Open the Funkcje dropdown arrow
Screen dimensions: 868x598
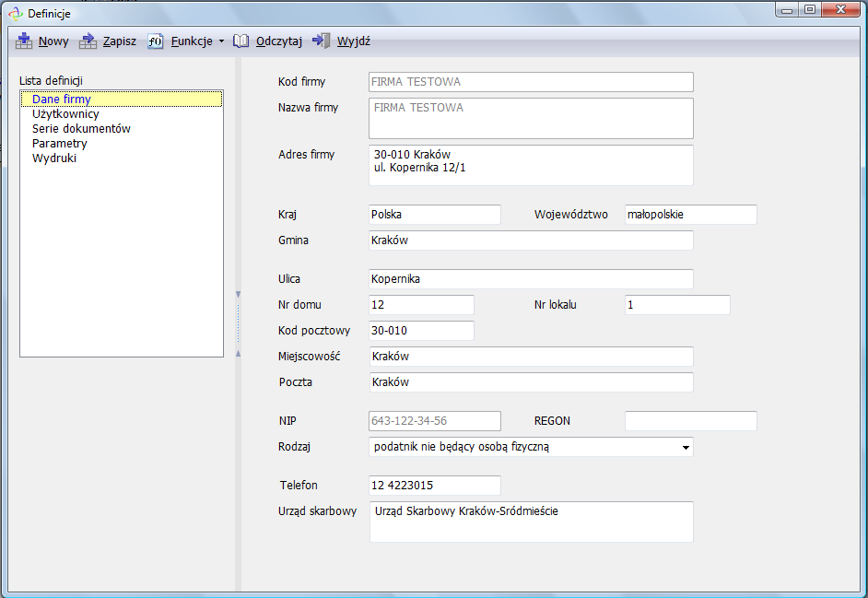[x=221, y=41]
